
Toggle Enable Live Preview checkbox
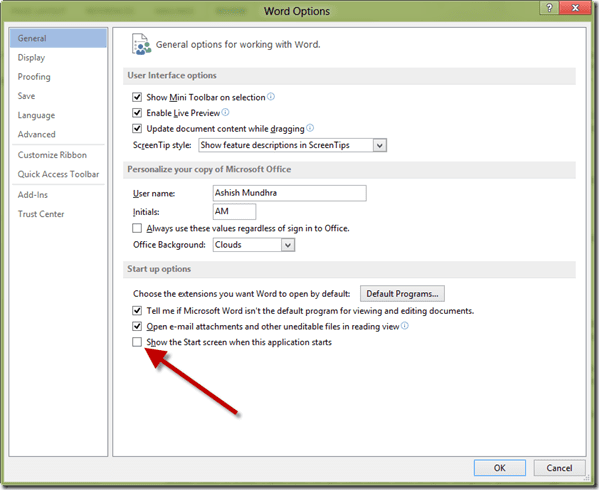click(x=137, y=113)
